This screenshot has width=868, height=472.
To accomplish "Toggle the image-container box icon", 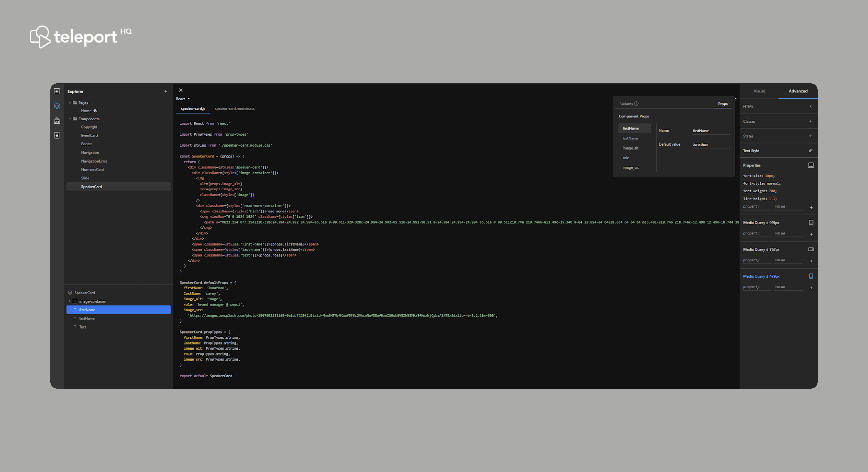I will [x=75, y=301].
